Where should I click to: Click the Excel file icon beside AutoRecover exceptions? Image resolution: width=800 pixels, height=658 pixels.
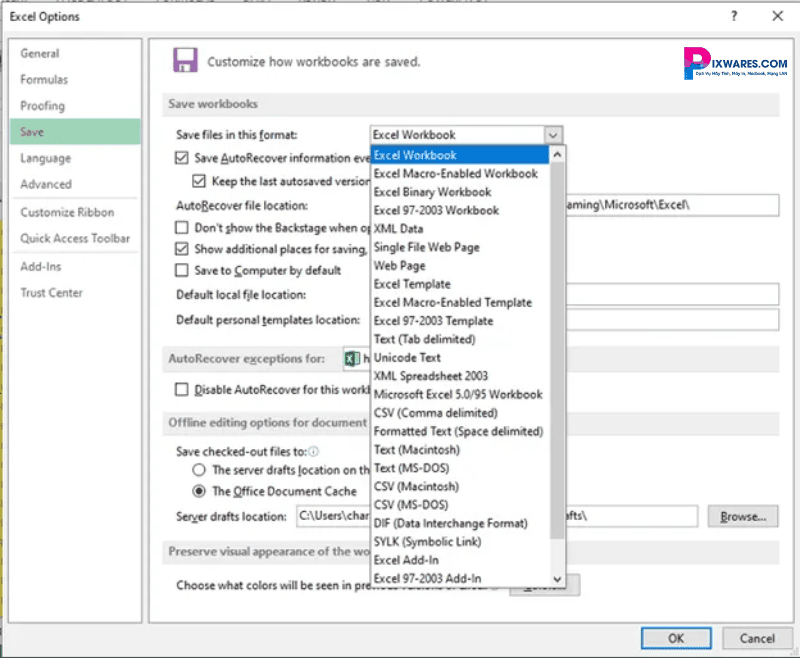point(351,358)
